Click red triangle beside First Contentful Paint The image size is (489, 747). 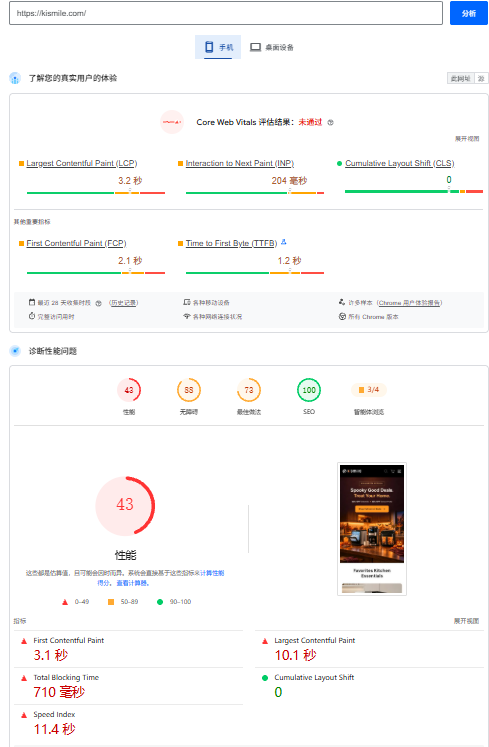tap(24, 641)
